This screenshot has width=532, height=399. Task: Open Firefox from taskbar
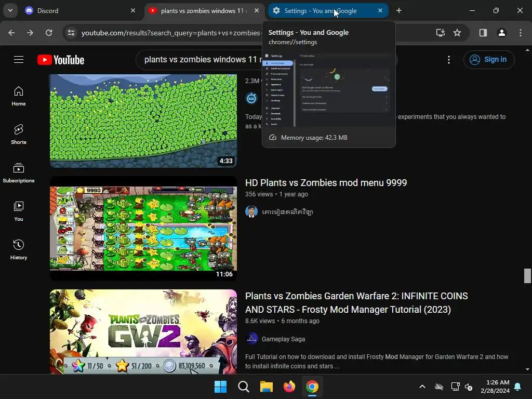coord(289,387)
